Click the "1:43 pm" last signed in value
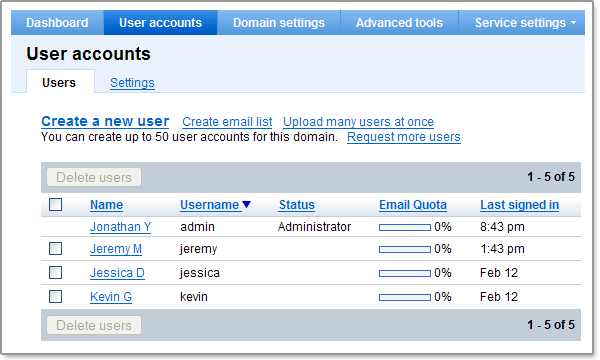 (x=502, y=249)
